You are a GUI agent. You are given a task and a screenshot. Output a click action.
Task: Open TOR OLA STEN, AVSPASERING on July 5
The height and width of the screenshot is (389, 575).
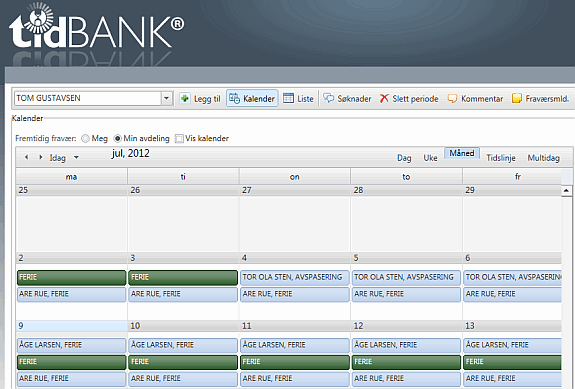(406, 278)
